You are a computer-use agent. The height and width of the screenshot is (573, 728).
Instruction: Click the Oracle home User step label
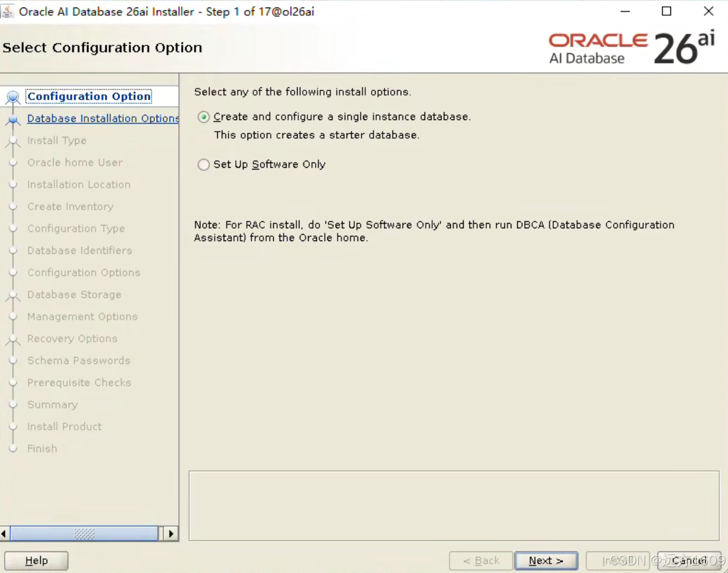[75, 162]
